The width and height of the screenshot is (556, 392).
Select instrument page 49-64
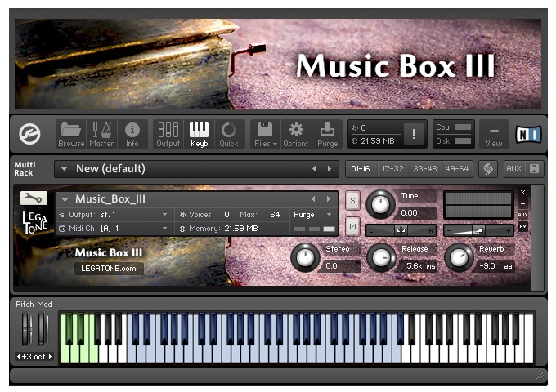[457, 169]
